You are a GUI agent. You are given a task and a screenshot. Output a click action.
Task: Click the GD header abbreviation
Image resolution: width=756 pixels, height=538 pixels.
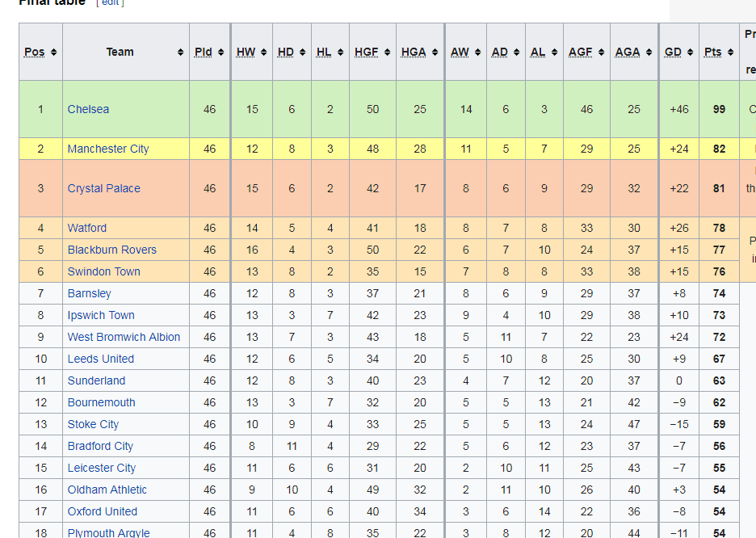tap(673, 52)
